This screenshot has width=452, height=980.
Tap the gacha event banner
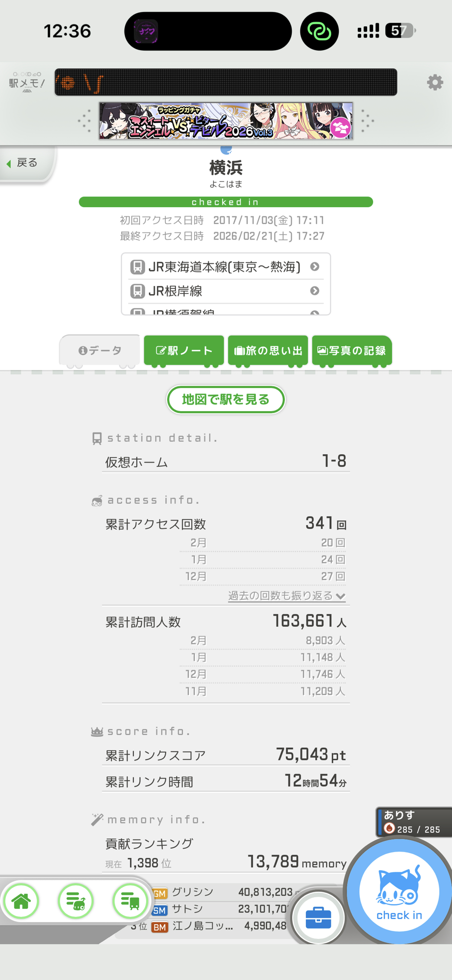pyautogui.click(x=226, y=121)
